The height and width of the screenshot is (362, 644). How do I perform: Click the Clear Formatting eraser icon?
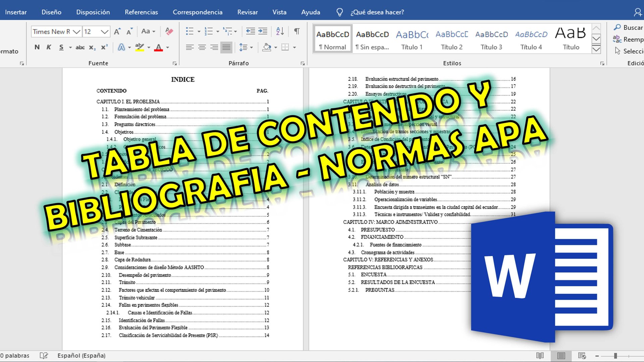[169, 32]
